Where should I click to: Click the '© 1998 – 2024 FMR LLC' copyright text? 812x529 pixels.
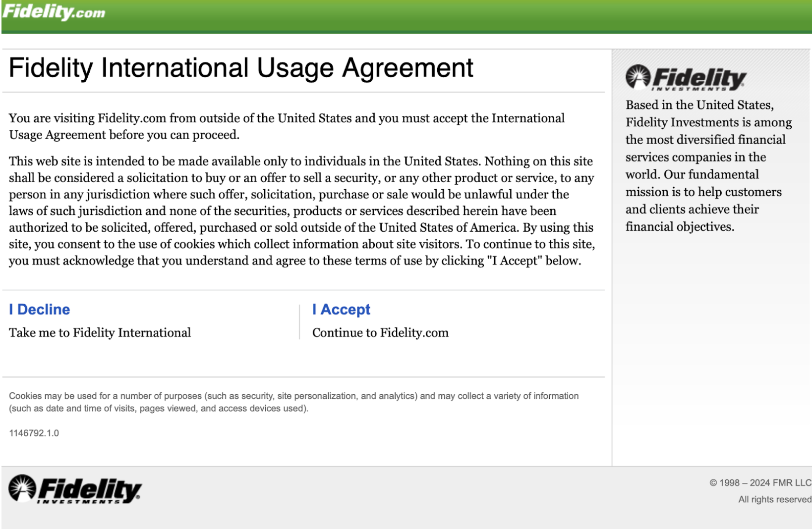click(760, 482)
